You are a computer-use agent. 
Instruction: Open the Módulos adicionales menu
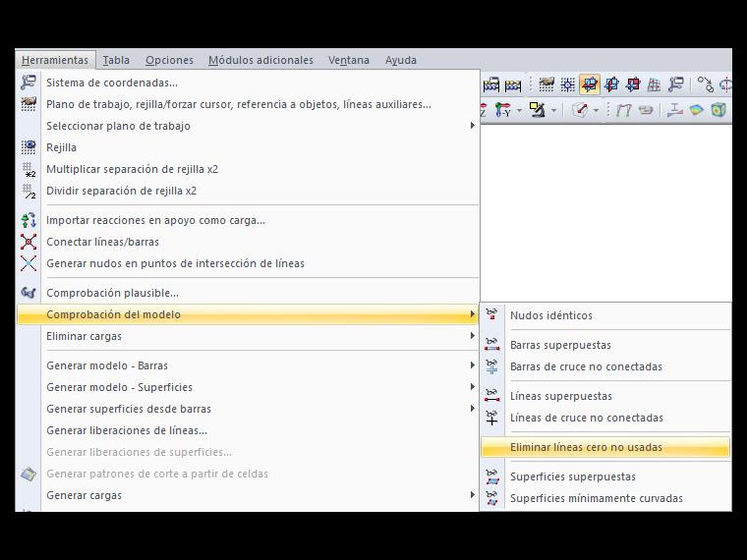click(x=260, y=61)
